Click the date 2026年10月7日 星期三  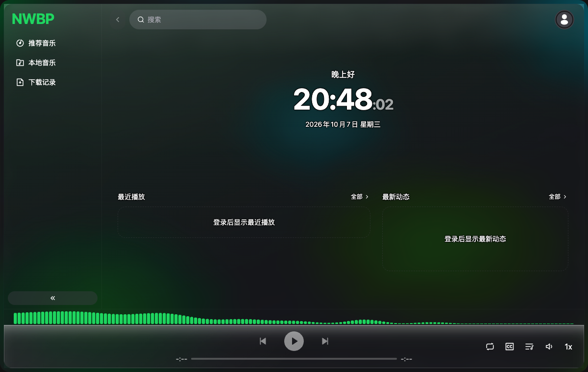(343, 124)
